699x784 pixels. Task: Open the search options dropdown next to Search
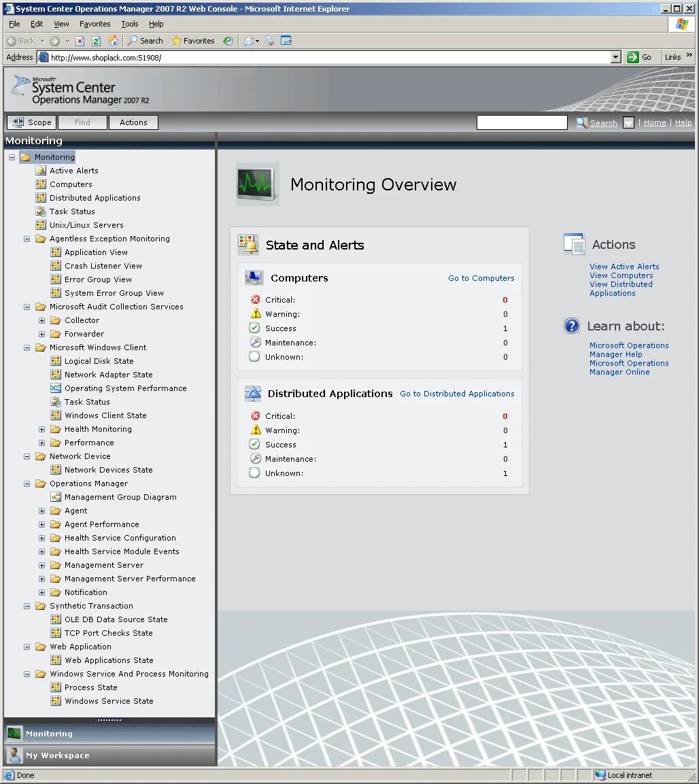click(x=628, y=122)
